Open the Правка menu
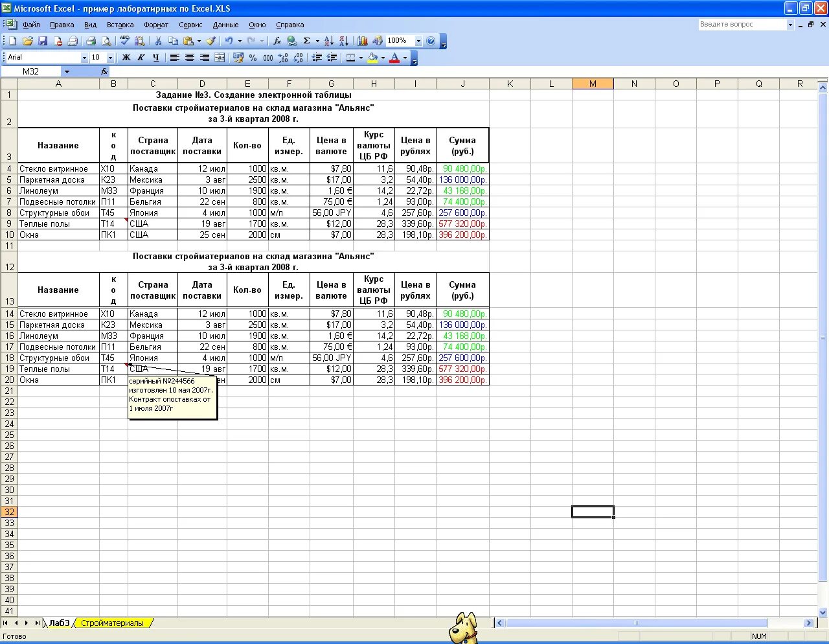829x644 pixels. coord(62,25)
